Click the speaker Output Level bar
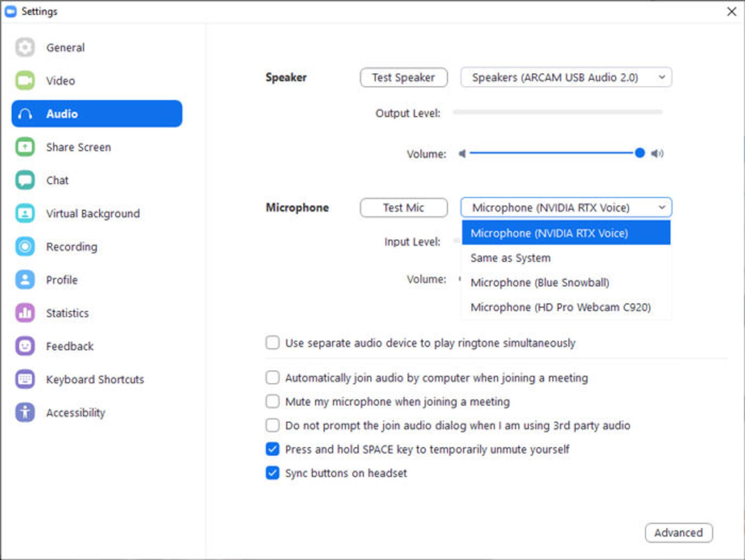The height and width of the screenshot is (560, 745). 558,112
